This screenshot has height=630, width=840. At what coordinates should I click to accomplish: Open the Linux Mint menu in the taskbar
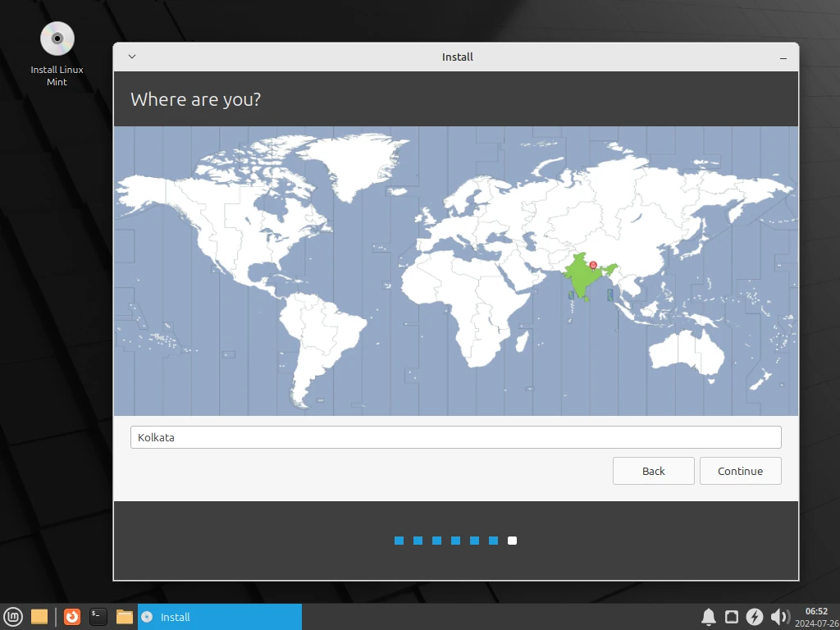(14, 617)
